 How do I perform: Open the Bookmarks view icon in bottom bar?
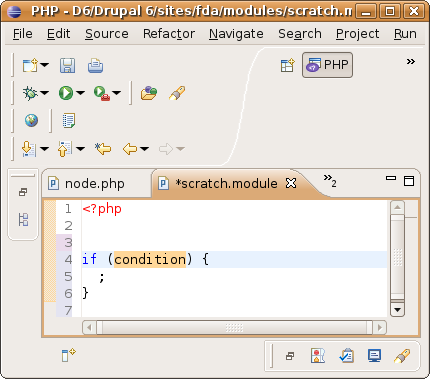click(x=318, y=356)
